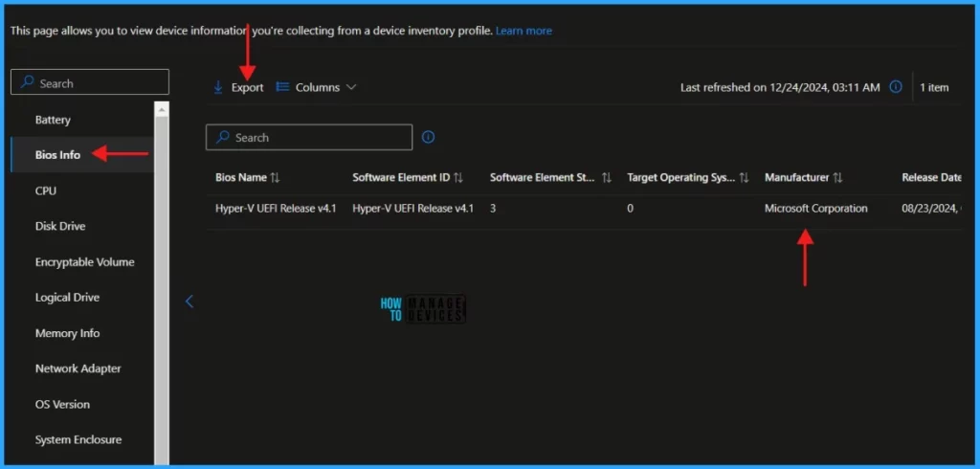Click the magnifier icon in sidebar search
980x469 pixels.
pos(28,82)
